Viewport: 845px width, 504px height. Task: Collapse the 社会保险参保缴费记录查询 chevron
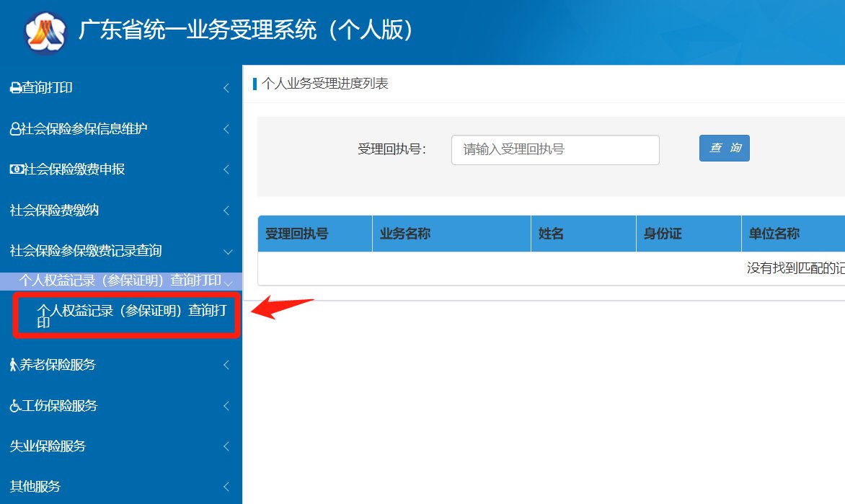pyautogui.click(x=228, y=252)
